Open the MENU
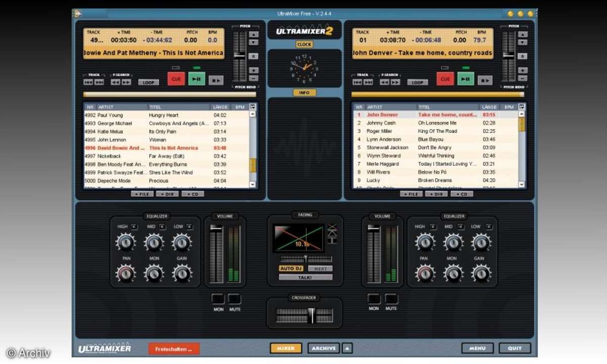Image resolution: width=607 pixels, height=364 pixels. coord(477,348)
